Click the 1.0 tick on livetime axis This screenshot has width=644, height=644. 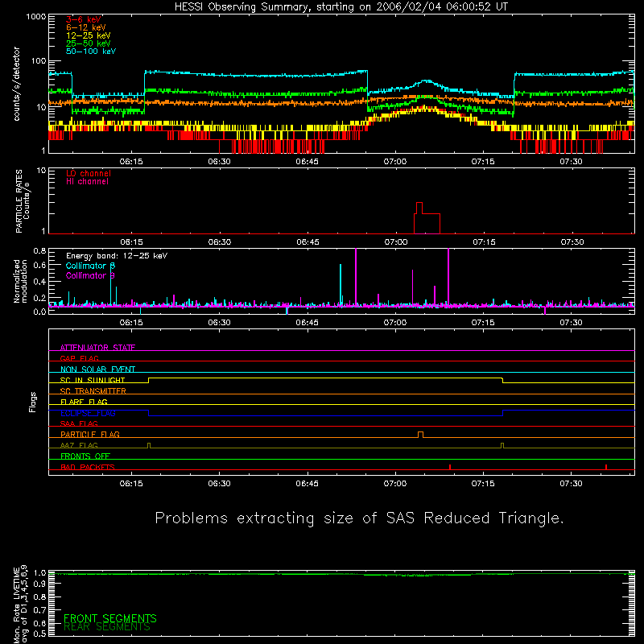[40, 572]
